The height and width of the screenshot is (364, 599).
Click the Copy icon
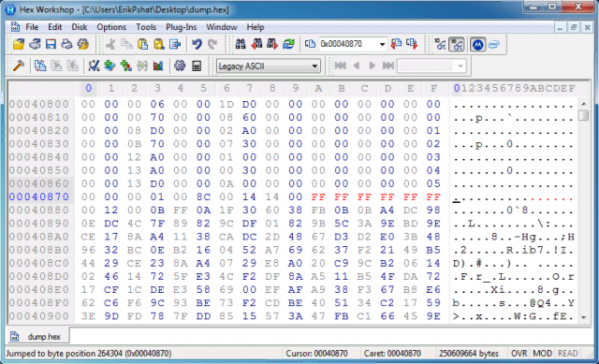pyautogui.click(x=126, y=44)
